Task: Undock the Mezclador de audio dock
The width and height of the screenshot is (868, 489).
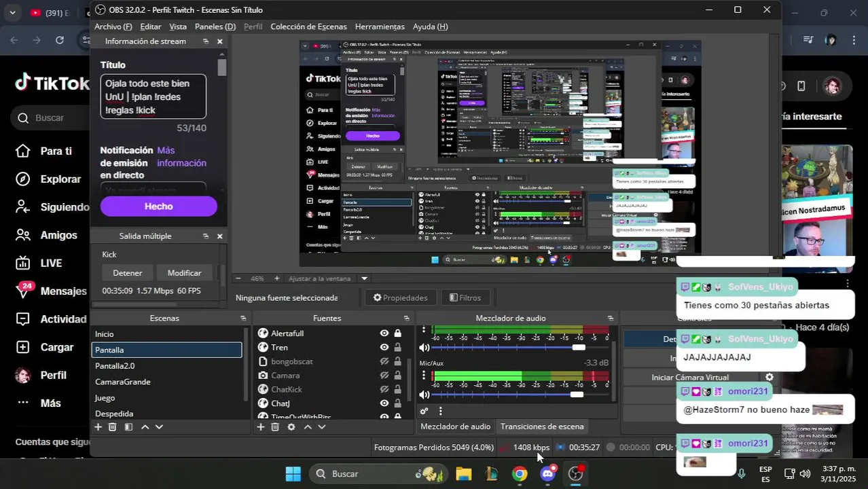Action: pos(610,319)
